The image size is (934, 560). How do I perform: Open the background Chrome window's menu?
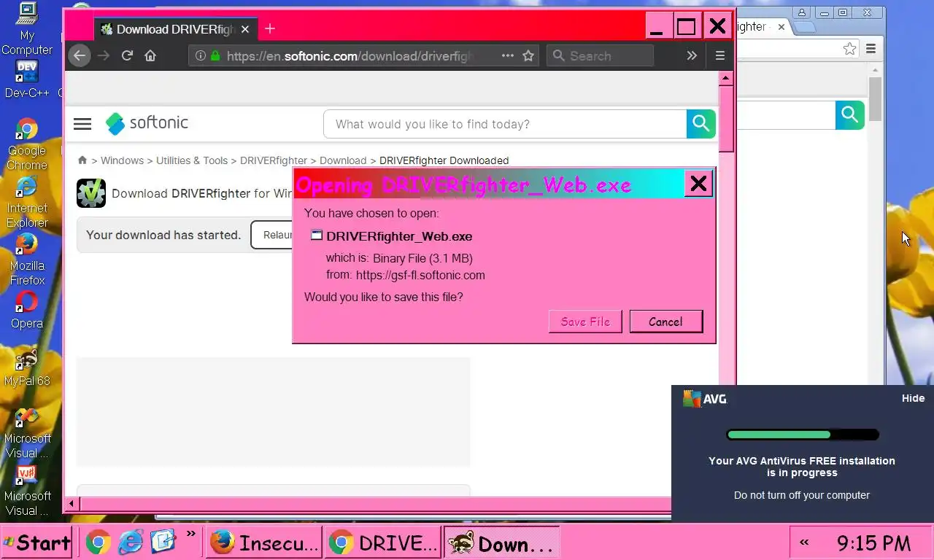871,49
